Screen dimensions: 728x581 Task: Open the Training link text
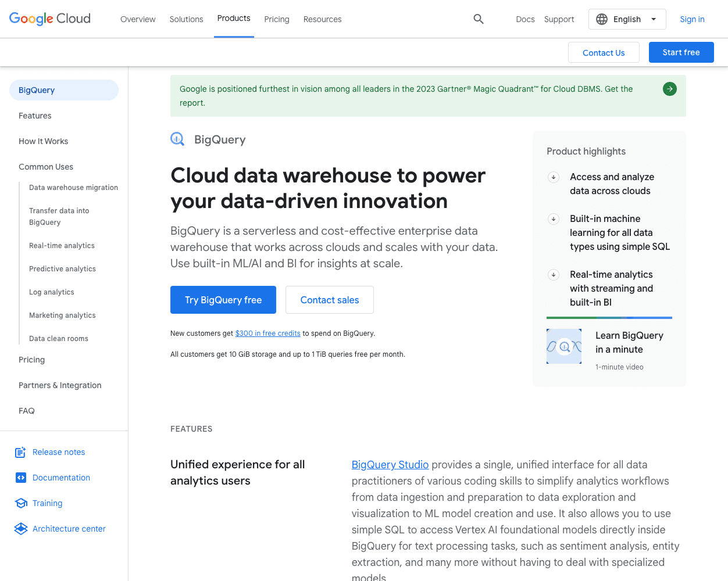[47, 503]
